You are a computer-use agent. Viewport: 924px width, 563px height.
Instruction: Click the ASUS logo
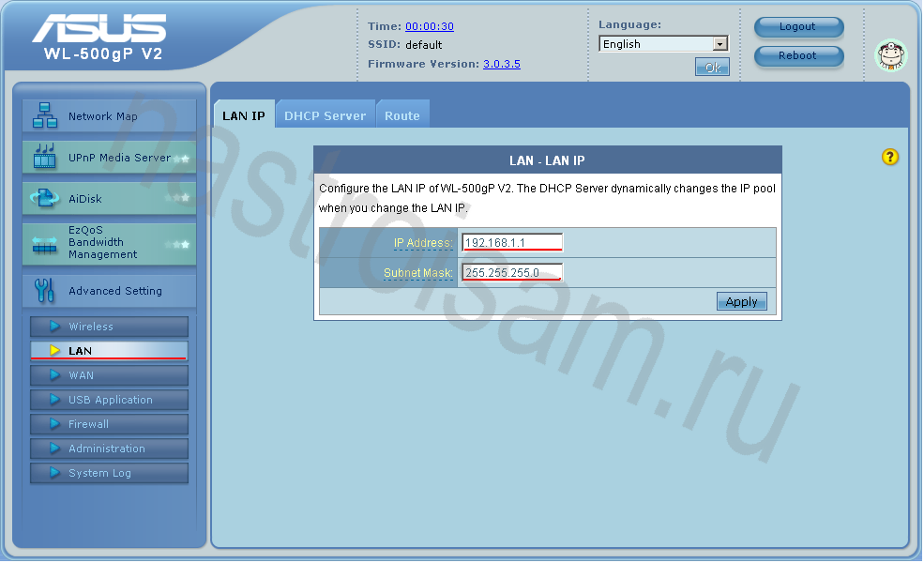pos(99,28)
